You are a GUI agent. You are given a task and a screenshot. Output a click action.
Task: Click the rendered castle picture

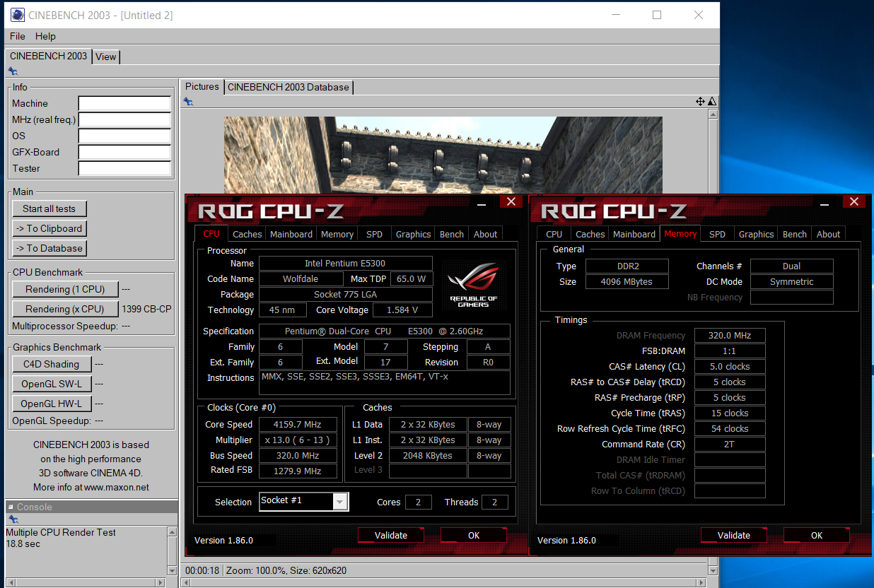[x=443, y=154]
